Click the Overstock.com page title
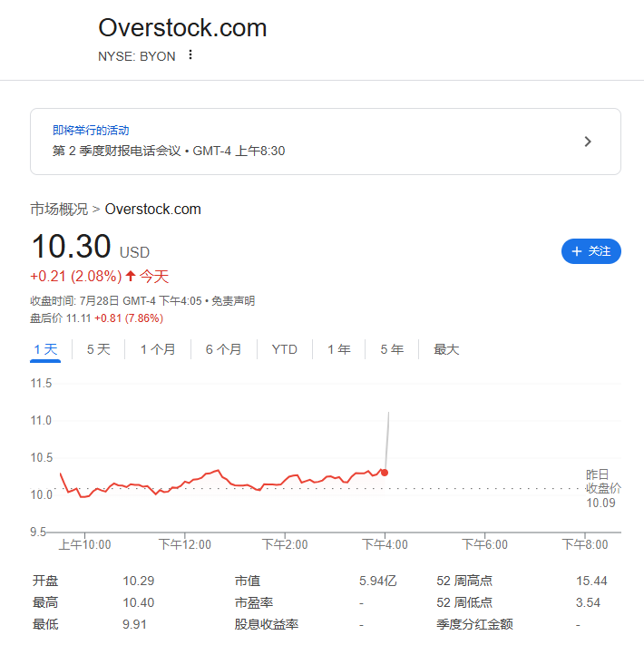 tap(182, 28)
